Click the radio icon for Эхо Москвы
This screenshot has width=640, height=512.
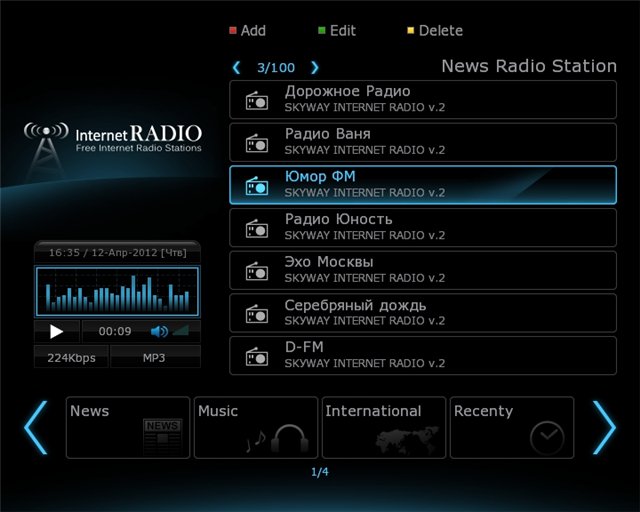pos(257,271)
